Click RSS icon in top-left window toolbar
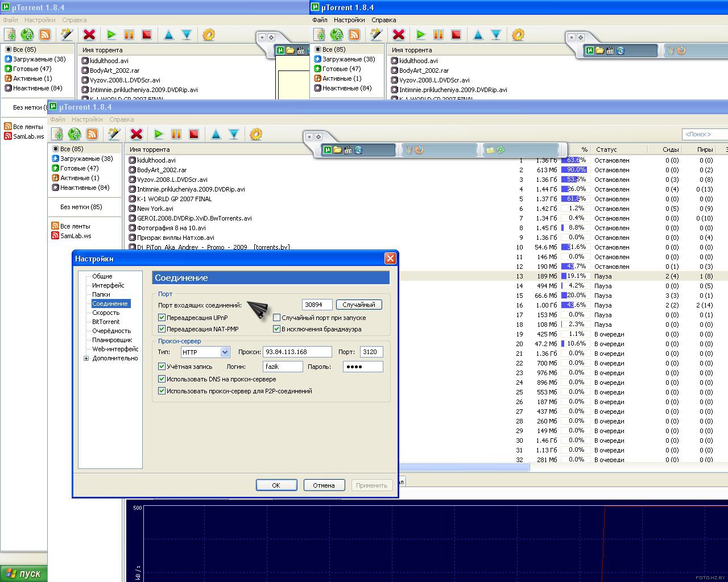 coord(45,35)
